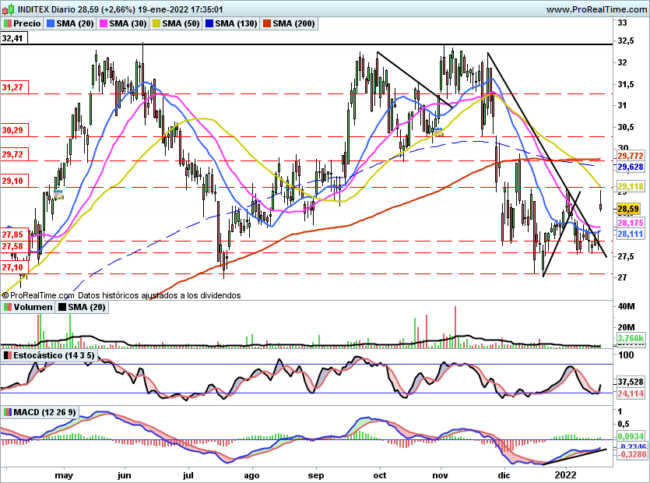
Task: Click the dividend marker icon near May candles
Action: (59, 194)
